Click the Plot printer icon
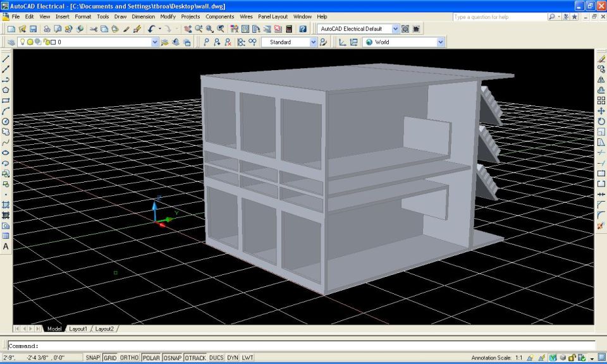The width and height of the screenshot is (607, 364). coord(47,29)
